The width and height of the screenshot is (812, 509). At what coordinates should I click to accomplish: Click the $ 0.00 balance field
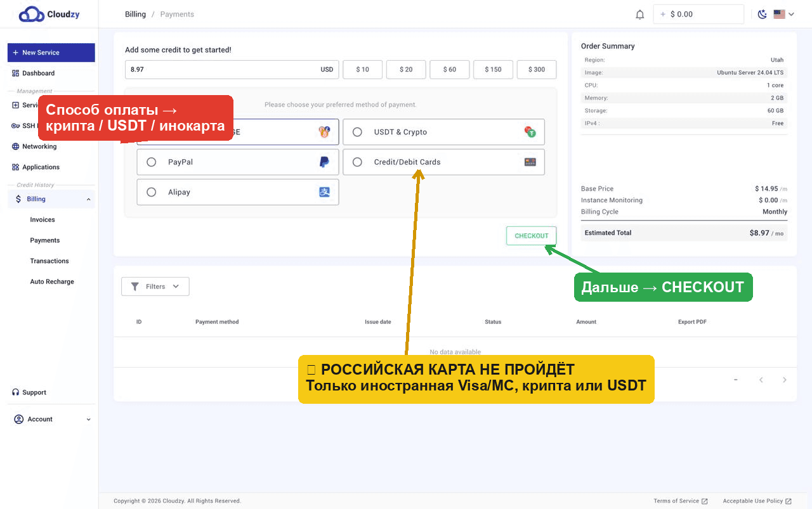[698, 14]
